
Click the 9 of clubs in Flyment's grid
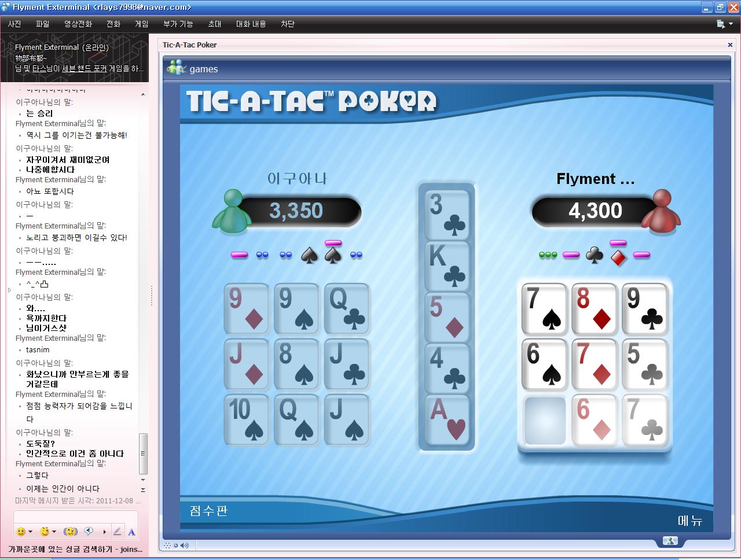(x=645, y=308)
